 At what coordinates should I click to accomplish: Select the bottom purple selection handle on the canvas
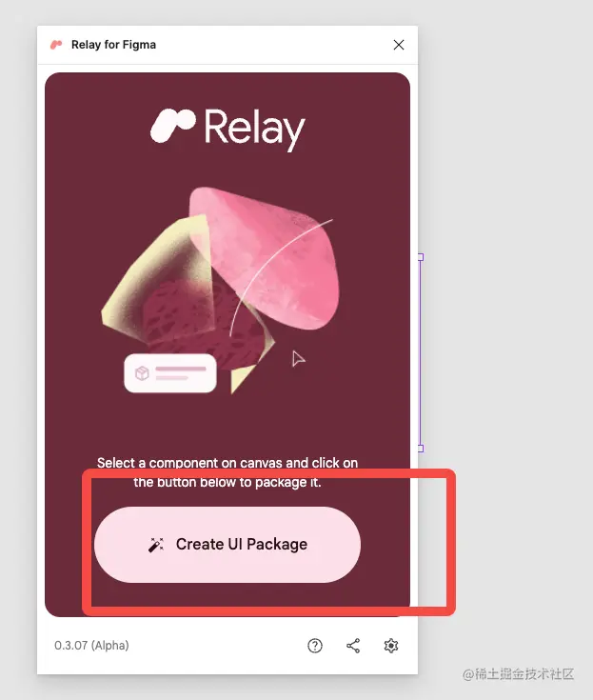pos(421,449)
